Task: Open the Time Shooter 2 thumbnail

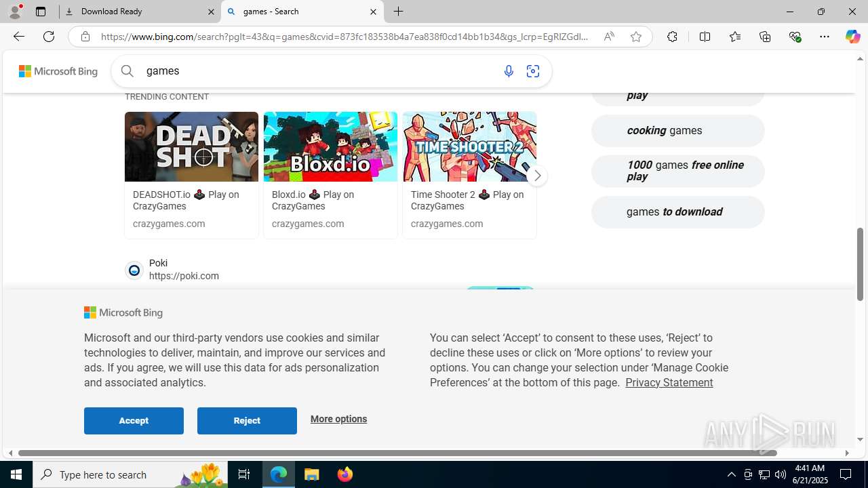Action: click(469, 146)
